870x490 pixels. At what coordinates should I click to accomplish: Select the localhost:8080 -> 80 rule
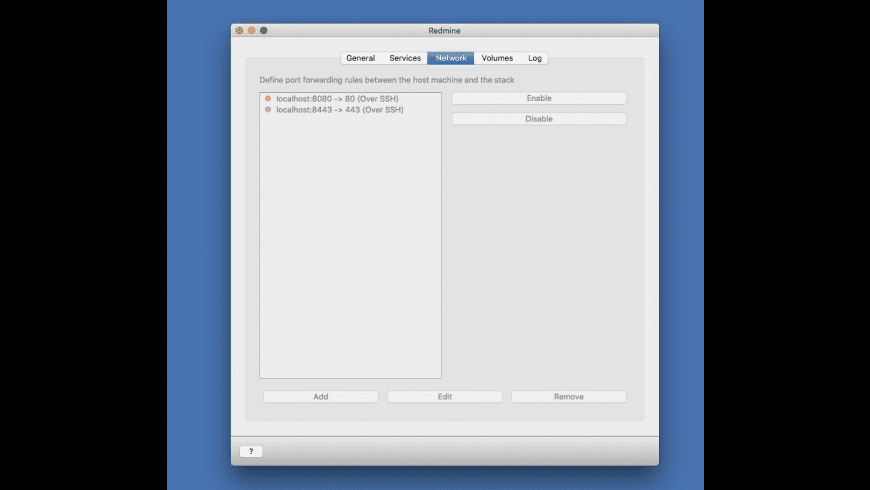(x=351, y=99)
